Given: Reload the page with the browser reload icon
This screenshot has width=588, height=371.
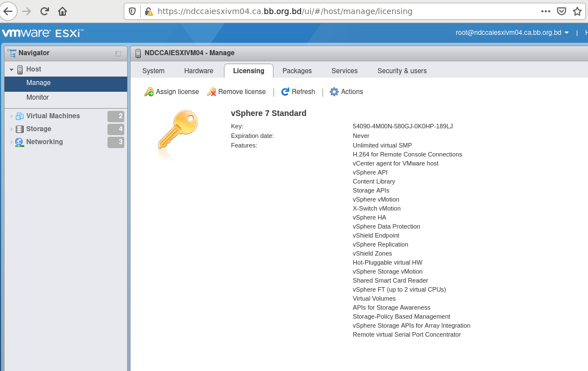Looking at the screenshot, I should [44, 11].
